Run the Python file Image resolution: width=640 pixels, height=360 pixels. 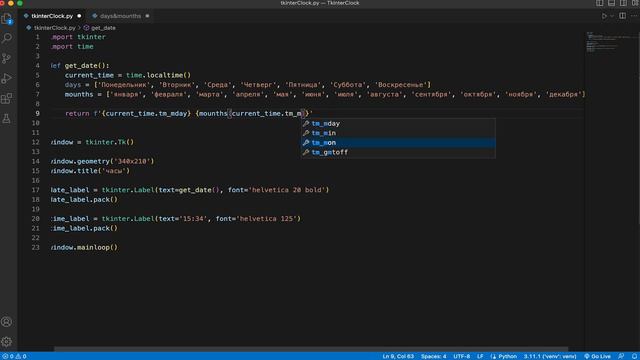604,16
